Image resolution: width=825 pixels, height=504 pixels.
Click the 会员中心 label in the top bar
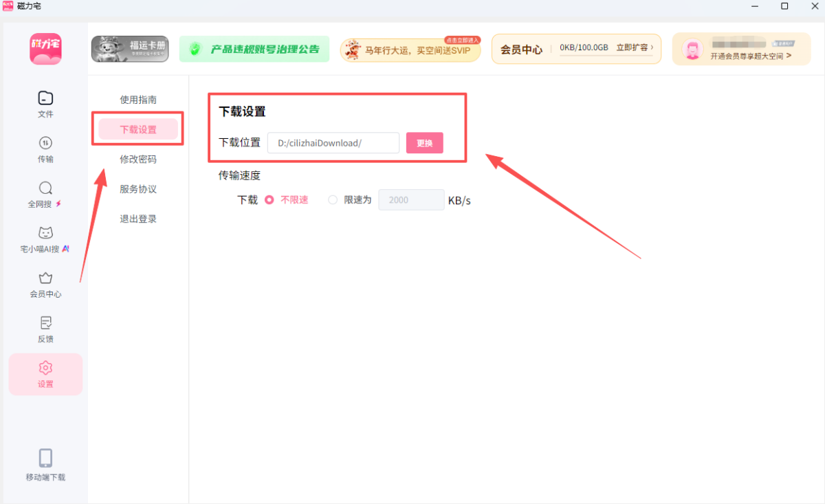[521, 50]
